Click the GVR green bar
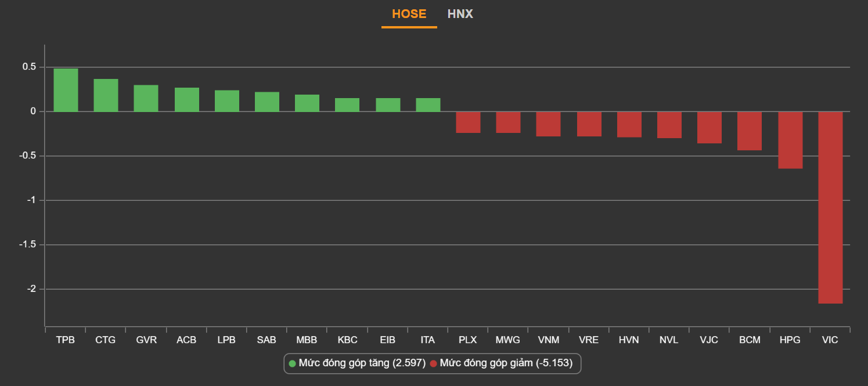Screen dimensions: 868x386 (x=146, y=98)
